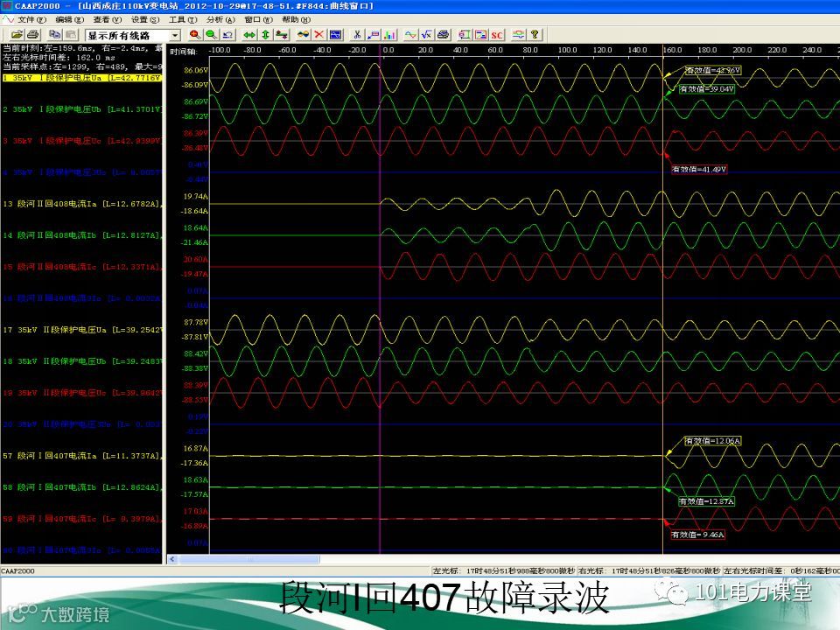The height and width of the screenshot is (630, 840).
Task: Click the question mark help icon
Action: pyautogui.click(x=535, y=35)
